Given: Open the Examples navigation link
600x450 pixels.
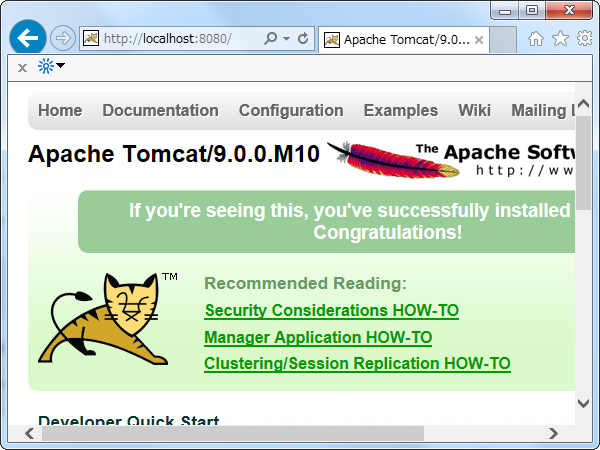Looking at the screenshot, I should [x=401, y=110].
